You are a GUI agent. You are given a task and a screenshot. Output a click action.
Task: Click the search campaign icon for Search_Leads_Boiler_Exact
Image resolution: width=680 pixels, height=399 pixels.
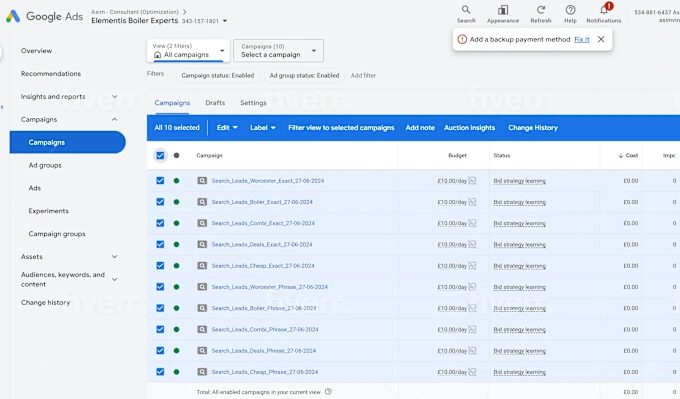(x=202, y=202)
